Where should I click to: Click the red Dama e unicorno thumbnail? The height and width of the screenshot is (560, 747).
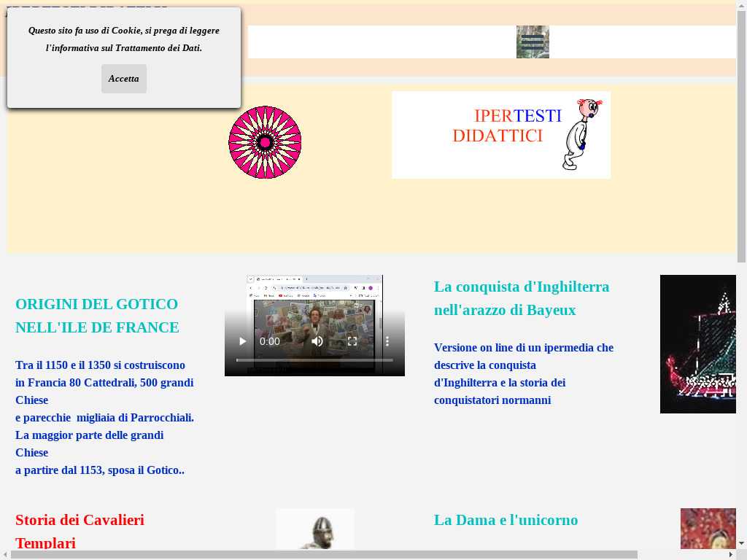click(708, 529)
